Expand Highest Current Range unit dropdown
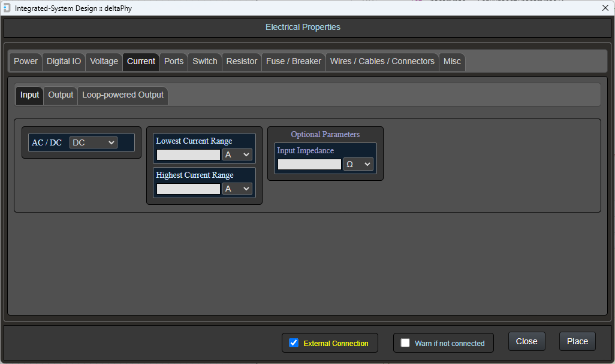 coord(237,189)
